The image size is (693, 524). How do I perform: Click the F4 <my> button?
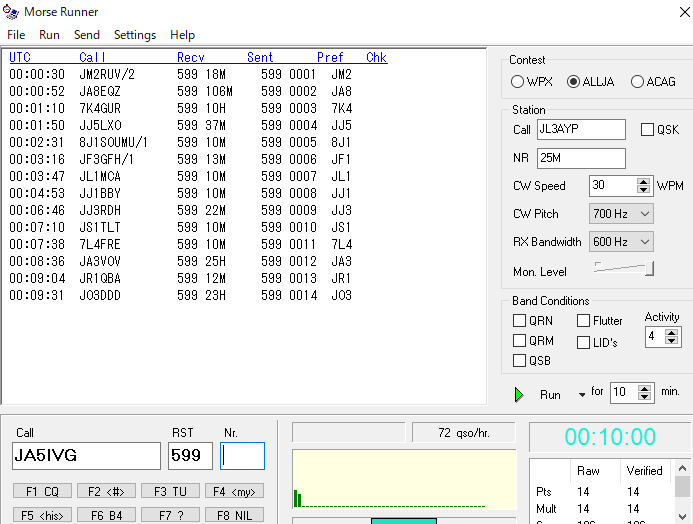[234, 491]
